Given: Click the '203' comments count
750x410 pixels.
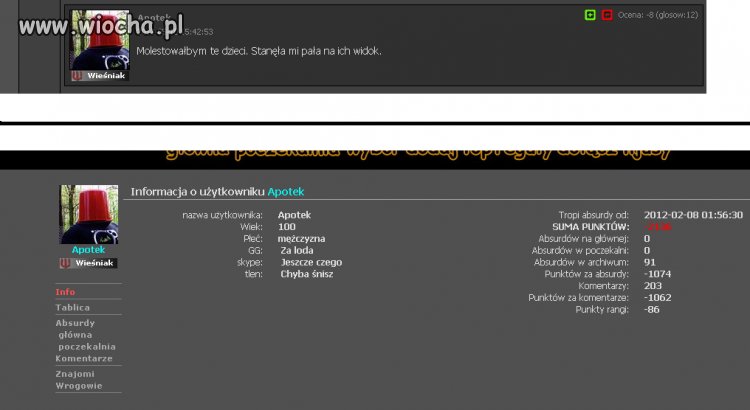Looking at the screenshot, I should pos(652,286).
